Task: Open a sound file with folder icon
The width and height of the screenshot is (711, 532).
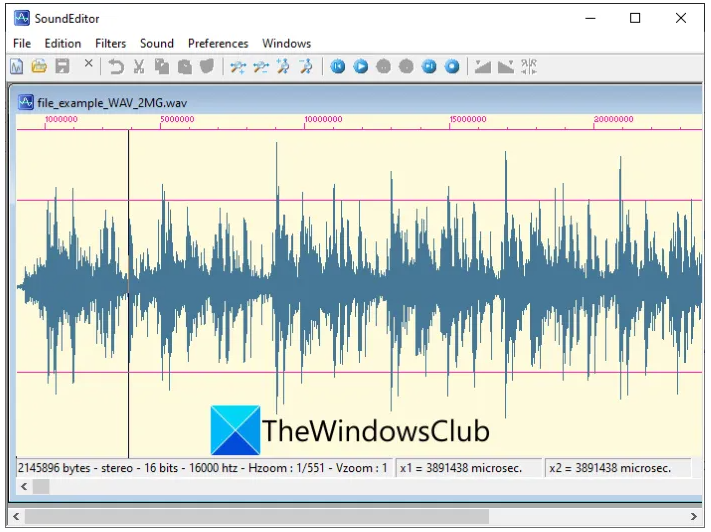Action: [x=39, y=67]
